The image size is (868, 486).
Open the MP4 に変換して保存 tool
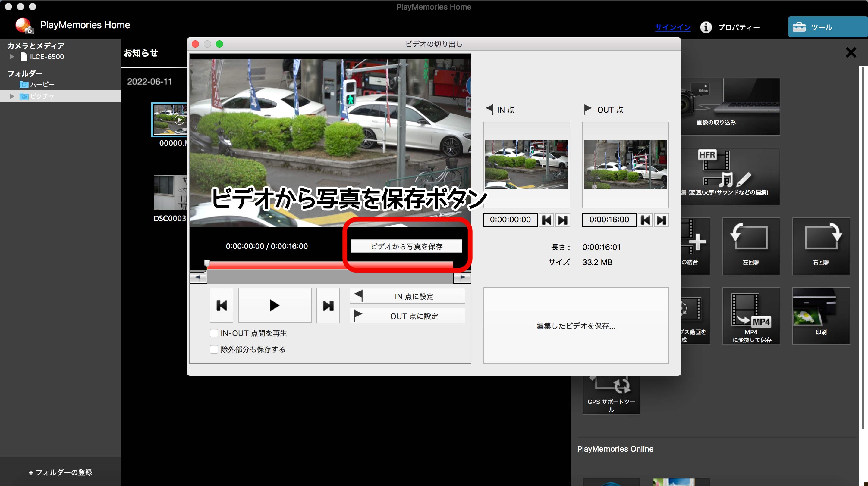[x=751, y=316]
